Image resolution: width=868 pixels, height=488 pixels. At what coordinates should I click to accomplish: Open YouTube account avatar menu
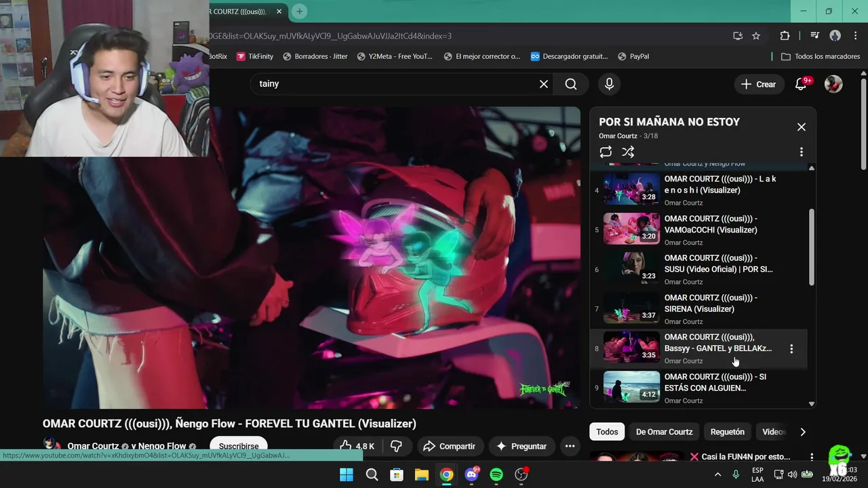[833, 84]
